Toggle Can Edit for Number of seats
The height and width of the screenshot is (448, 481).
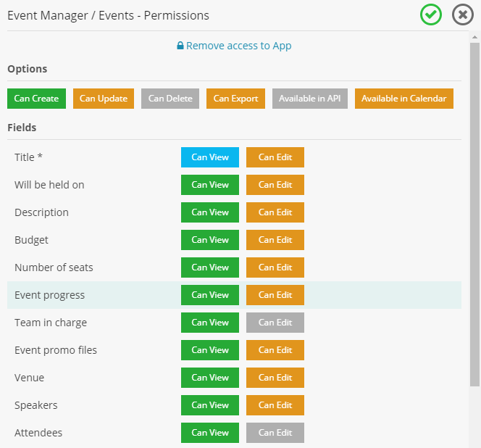click(x=275, y=267)
